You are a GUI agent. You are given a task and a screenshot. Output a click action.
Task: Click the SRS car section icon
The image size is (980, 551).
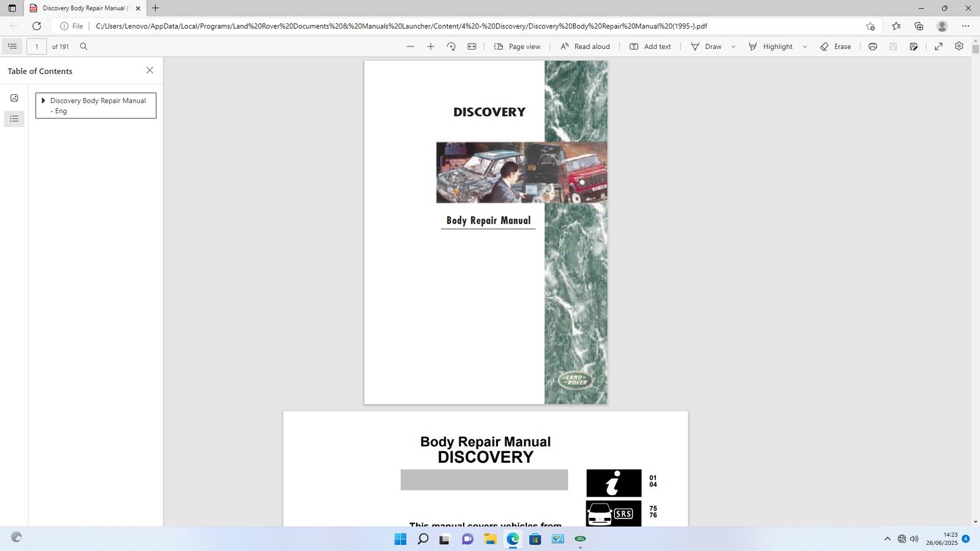click(x=614, y=514)
